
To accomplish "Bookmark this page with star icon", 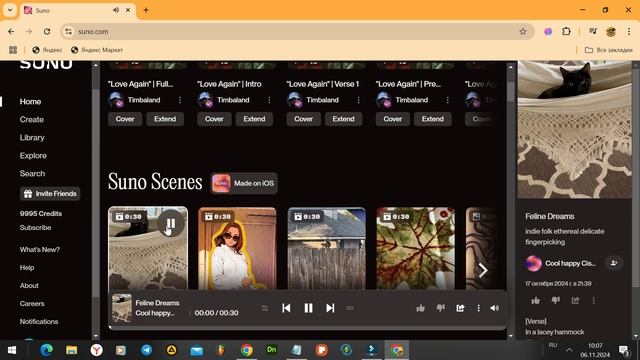I will pyautogui.click(x=523, y=31).
